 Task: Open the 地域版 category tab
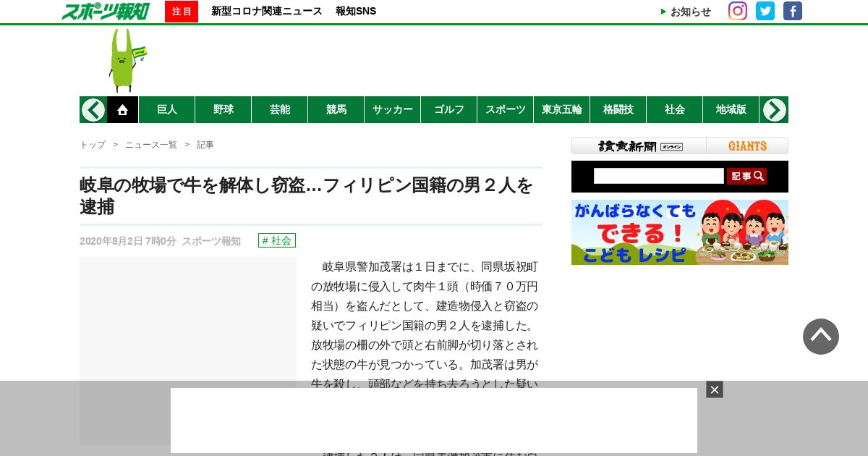tap(731, 110)
